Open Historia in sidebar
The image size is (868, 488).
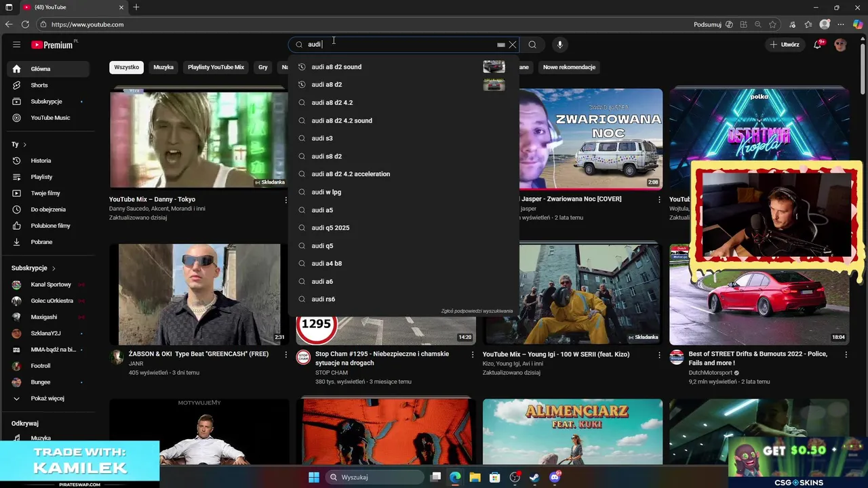coord(48,161)
